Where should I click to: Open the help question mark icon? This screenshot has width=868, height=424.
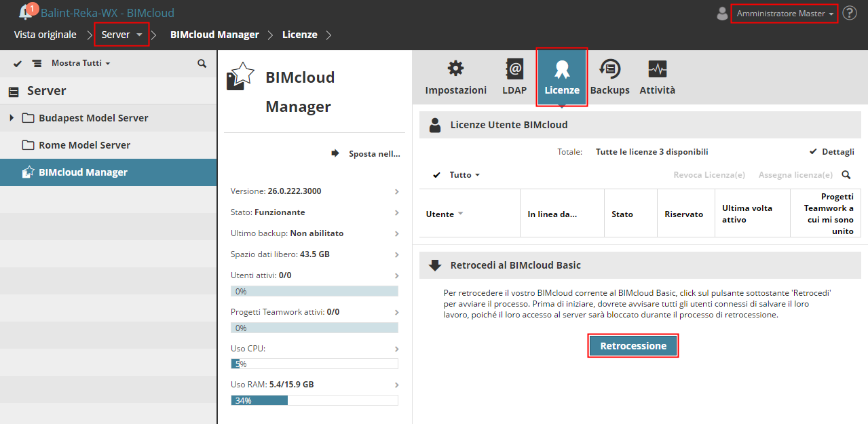click(x=850, y=13)
